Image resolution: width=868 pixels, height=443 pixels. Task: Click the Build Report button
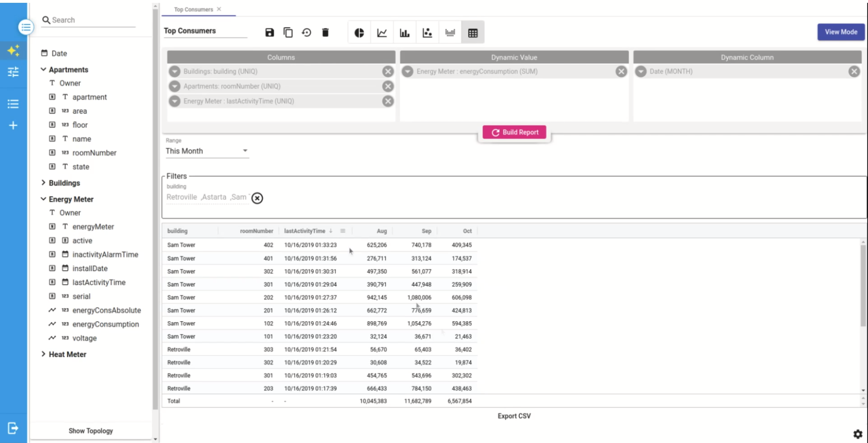(x=515, y=133)
